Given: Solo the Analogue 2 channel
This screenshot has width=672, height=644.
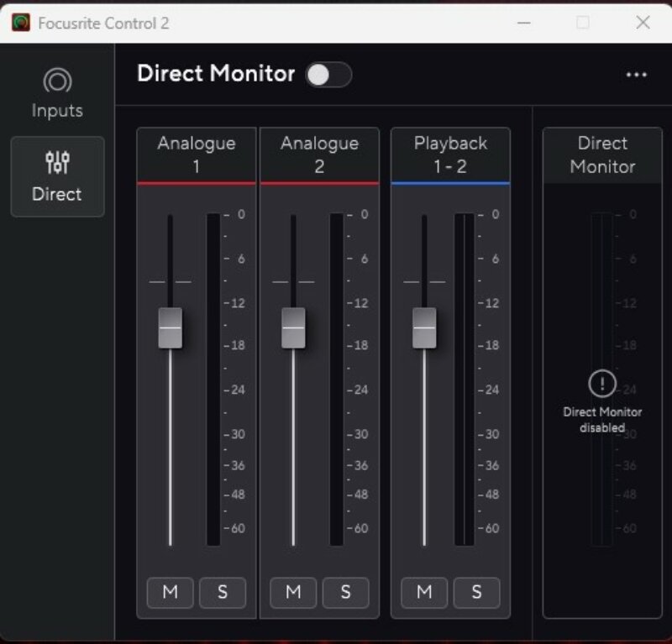Looking at the screenshot, I should (345, 593).
